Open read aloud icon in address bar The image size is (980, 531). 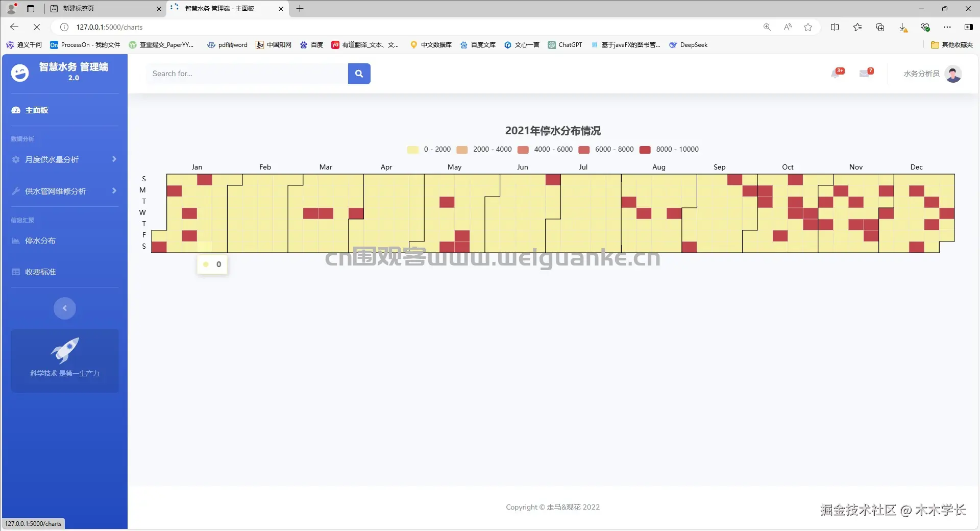788,27
